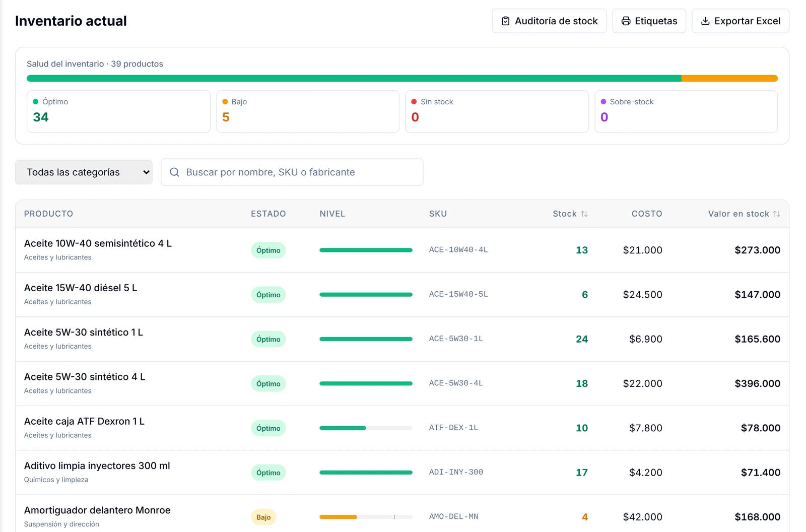This screenshot has width=806, height=532.
Task: Click the sort arrows next to Stock
Action: click(584, 214)
